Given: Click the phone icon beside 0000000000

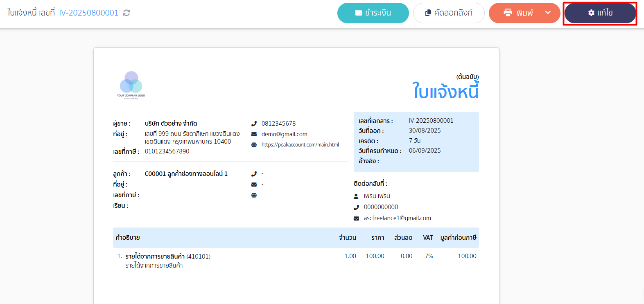Looking at the screenshot, I should tap(356, 207).
